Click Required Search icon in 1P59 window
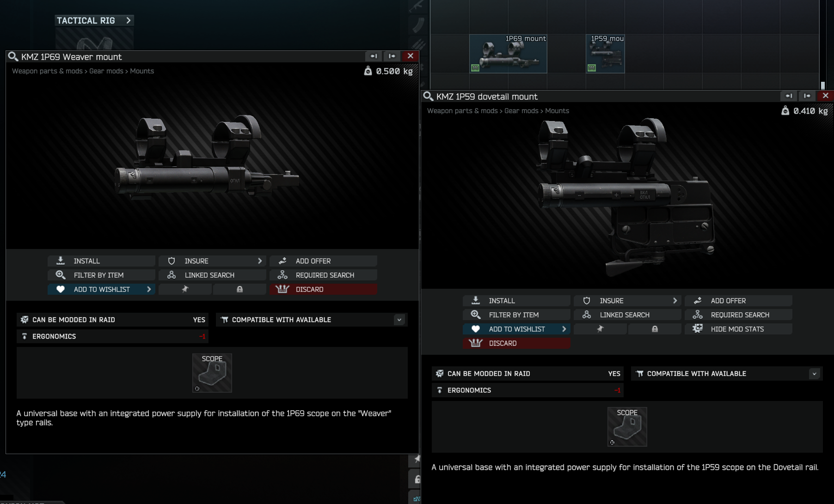 [698, 315]
